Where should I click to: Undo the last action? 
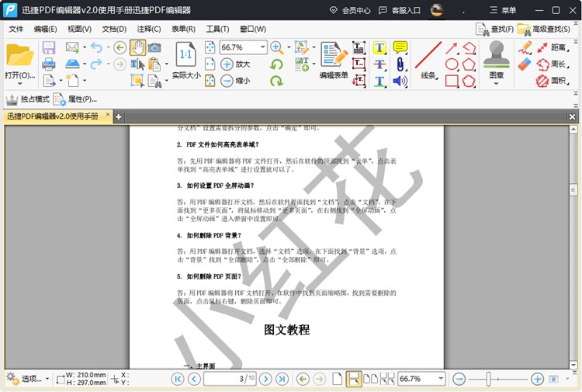[x=96, y=47]
